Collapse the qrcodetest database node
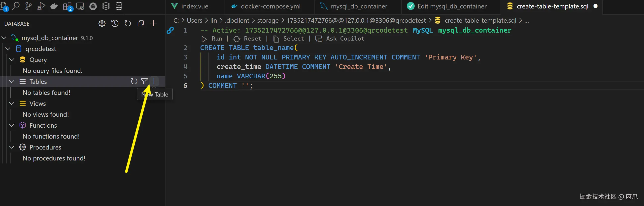This screenshot has width=644, height=206. (8, 49)
